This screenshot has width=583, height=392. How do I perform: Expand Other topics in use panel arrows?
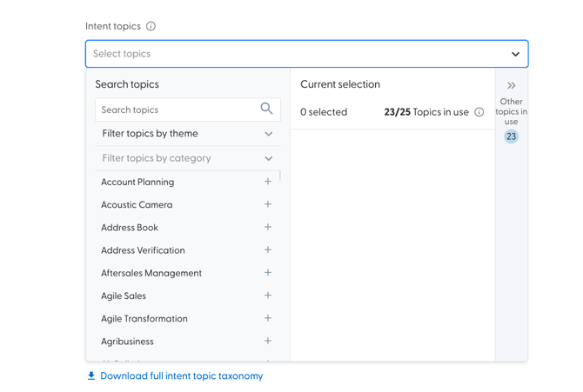click(512, 85)
